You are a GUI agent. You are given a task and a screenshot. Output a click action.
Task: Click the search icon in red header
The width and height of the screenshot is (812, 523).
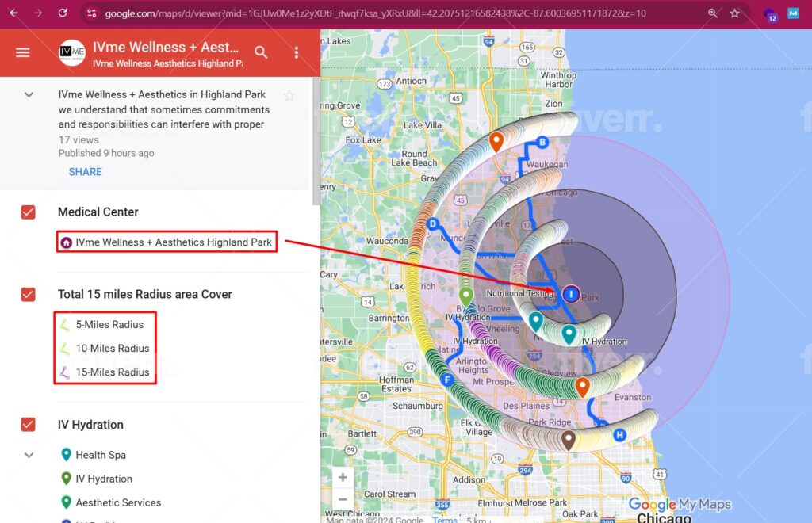pos(261,52)
